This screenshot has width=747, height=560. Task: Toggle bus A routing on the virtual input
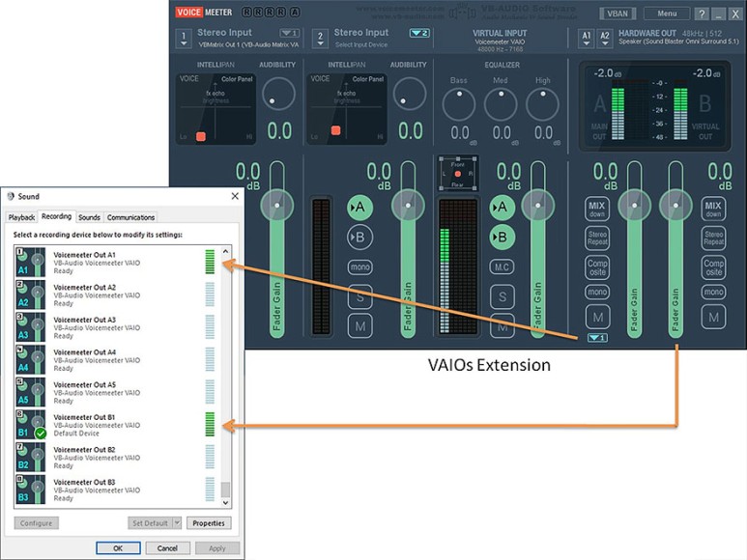click(503, 208)
